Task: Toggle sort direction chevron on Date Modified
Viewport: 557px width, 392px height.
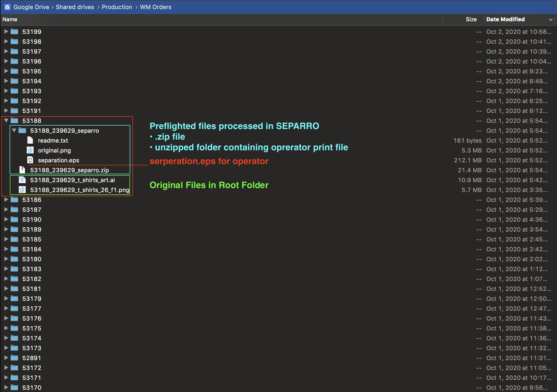Action: pyautogui.click(x=551, y=20)
